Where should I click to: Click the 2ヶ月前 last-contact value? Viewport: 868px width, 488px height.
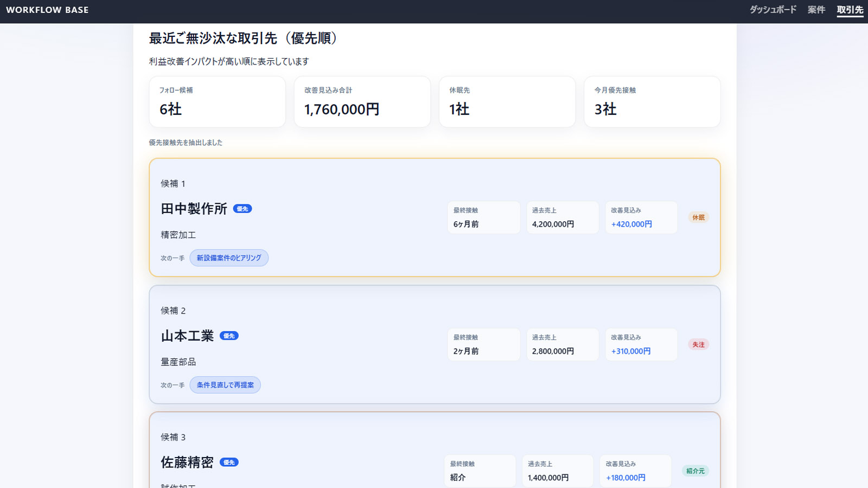point(466,351)
